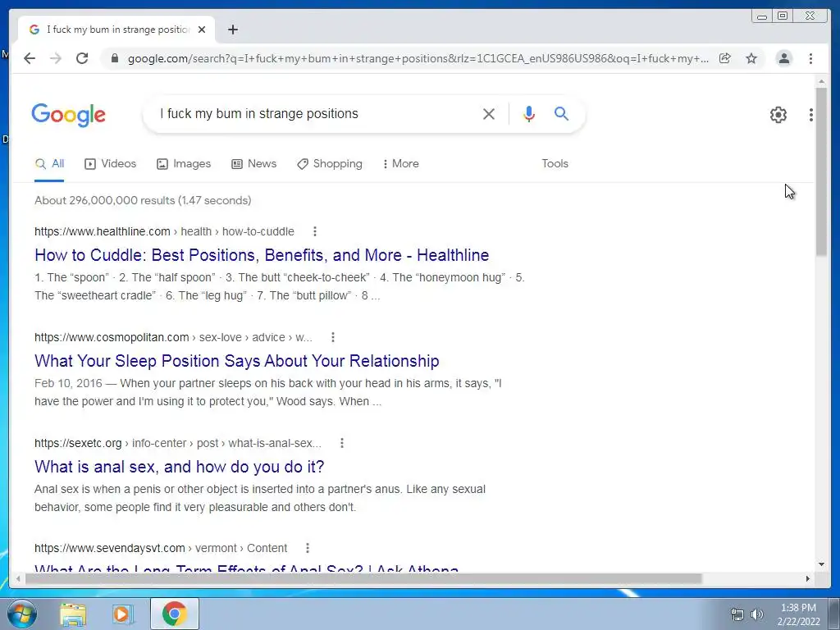The height and width of the screenshot is (630, 840).
Task: Go back to the previous page
Action: 30,58
